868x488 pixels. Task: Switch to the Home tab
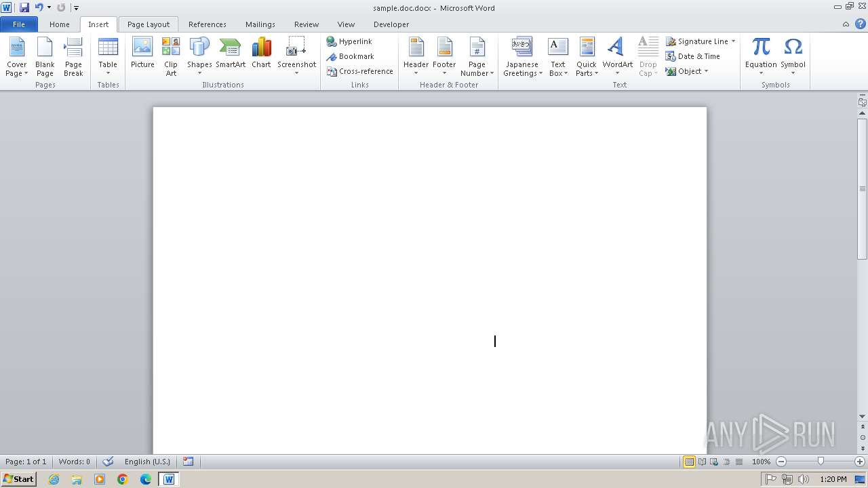(x=59, y=24)
